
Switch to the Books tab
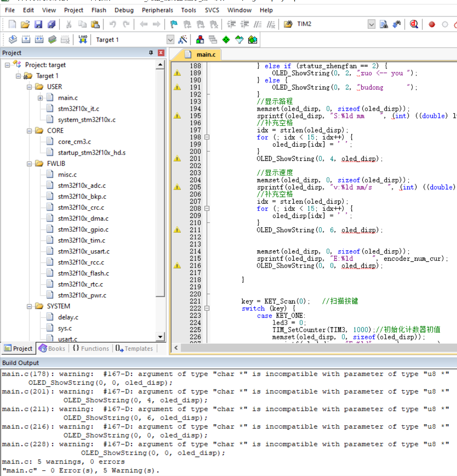tap(52, 348)
